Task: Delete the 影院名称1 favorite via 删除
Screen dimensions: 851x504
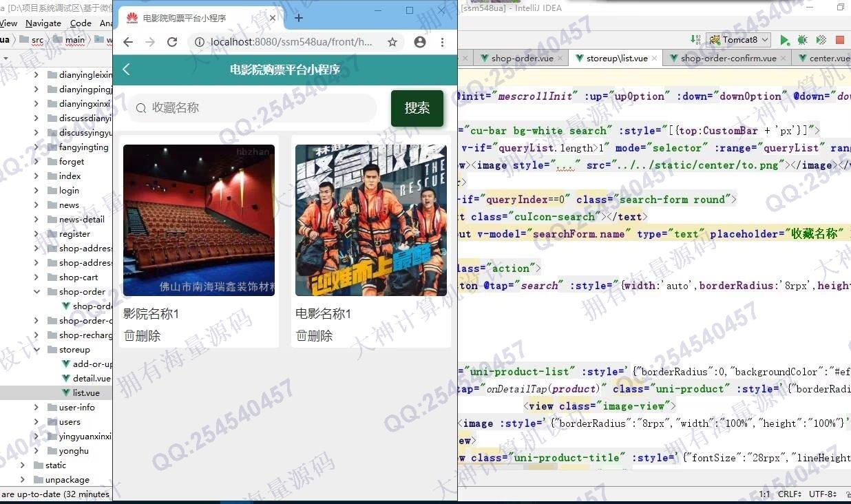Action: 142,335
